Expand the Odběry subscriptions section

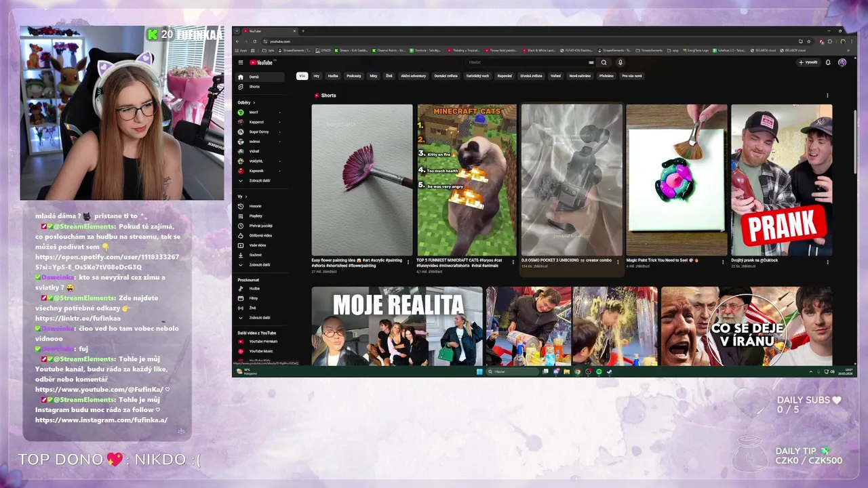(x=246, y=102)
